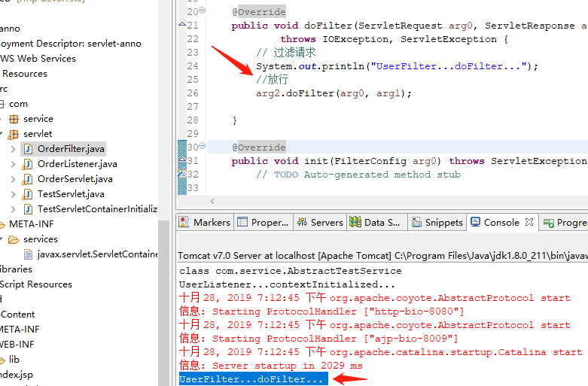Switch to the Data Source tab
The image size is (588, 386).
click(376, 222)
